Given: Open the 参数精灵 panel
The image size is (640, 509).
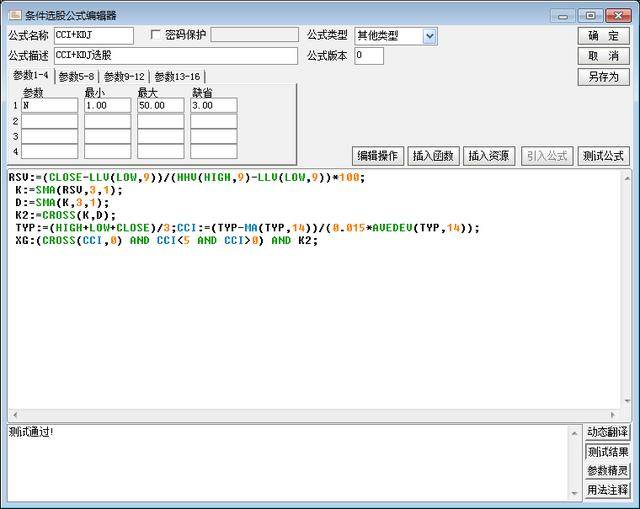Looking at the screenshot, I should (x=607, y=471).
